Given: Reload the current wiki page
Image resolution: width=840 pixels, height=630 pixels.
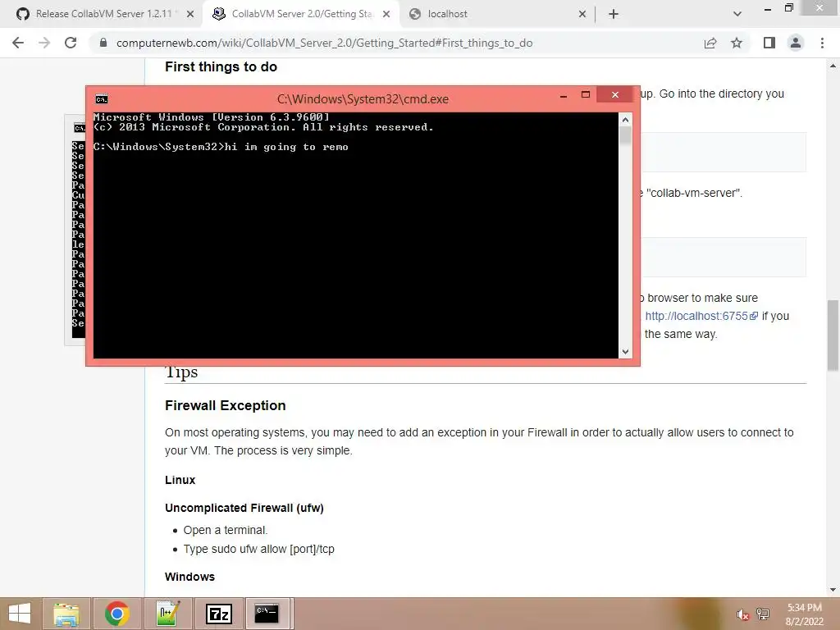Looking at the screenshot, I should coord(71,43).
